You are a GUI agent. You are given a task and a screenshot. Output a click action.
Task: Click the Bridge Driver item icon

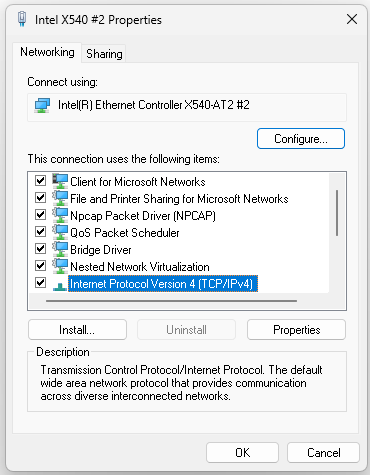(x=60, y=250)
